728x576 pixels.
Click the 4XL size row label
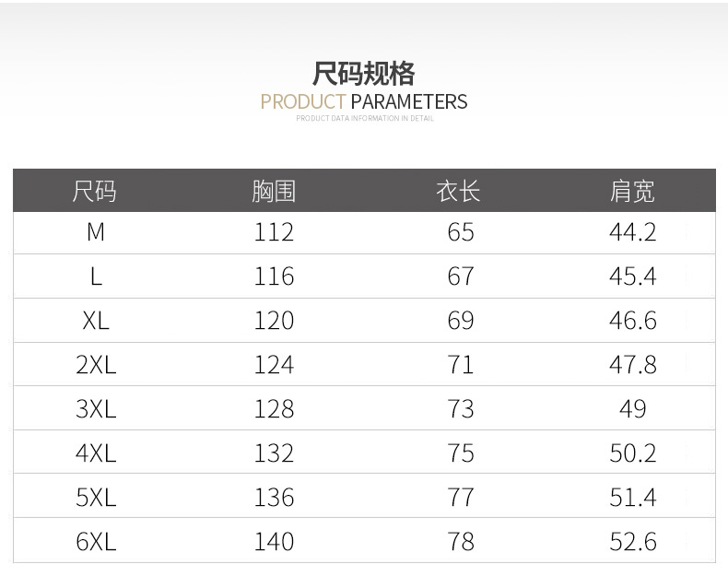point(95,453)
